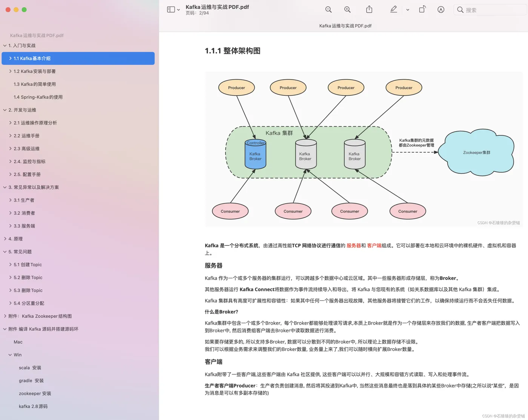The width and height of the screenshot is (528, 420).
Task: Open the sidebar view options dropdown arrow
Action: click(178, 10)
